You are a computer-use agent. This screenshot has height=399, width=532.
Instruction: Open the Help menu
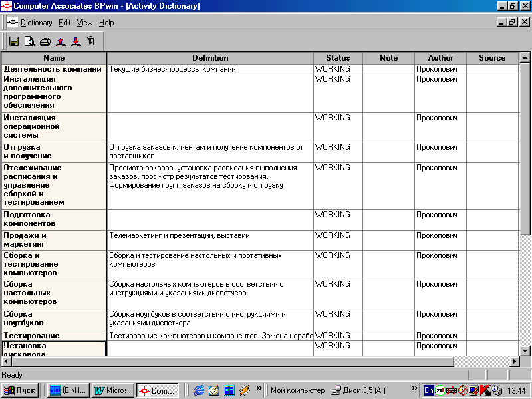click(x=106, y=23)
